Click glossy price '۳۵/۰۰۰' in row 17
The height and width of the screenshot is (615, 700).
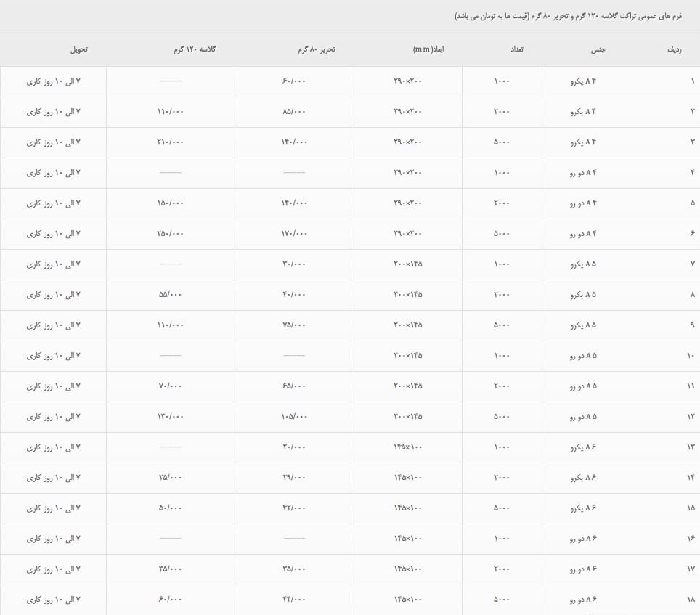tap(170, 569)
